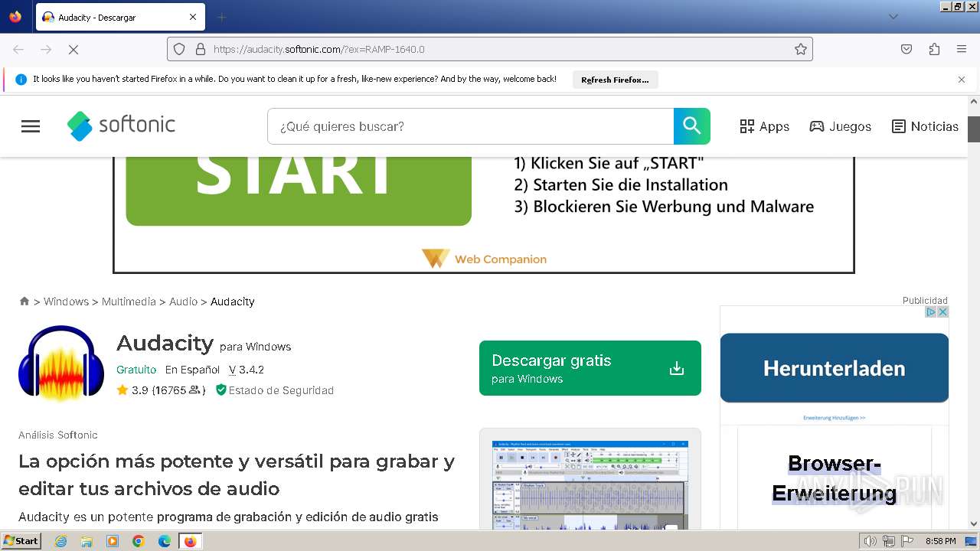Click the 'Erweiterung hinzufügen' ad link

pos(835,418)
